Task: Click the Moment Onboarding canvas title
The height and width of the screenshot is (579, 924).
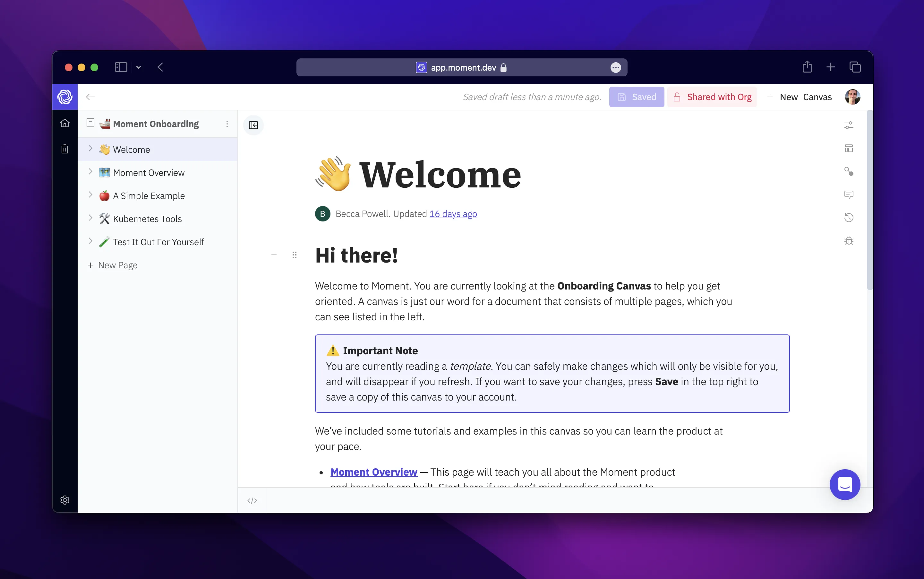Action: pos(156,124)
